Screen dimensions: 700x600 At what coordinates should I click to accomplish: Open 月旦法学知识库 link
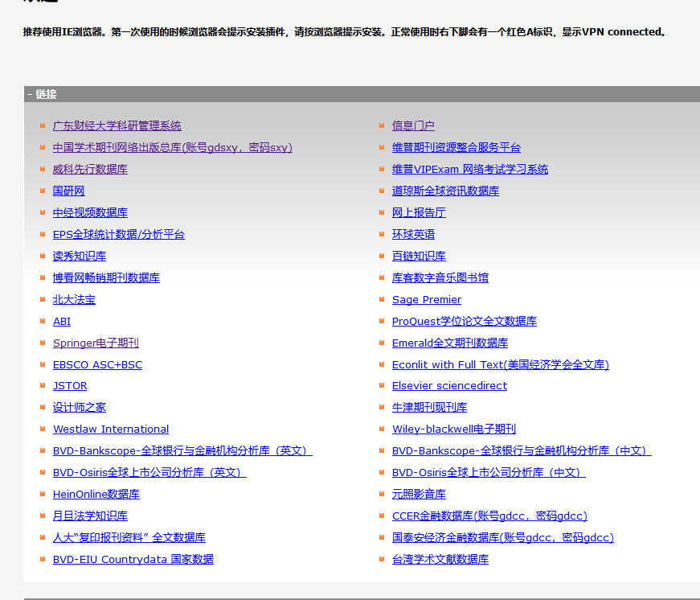90,516
